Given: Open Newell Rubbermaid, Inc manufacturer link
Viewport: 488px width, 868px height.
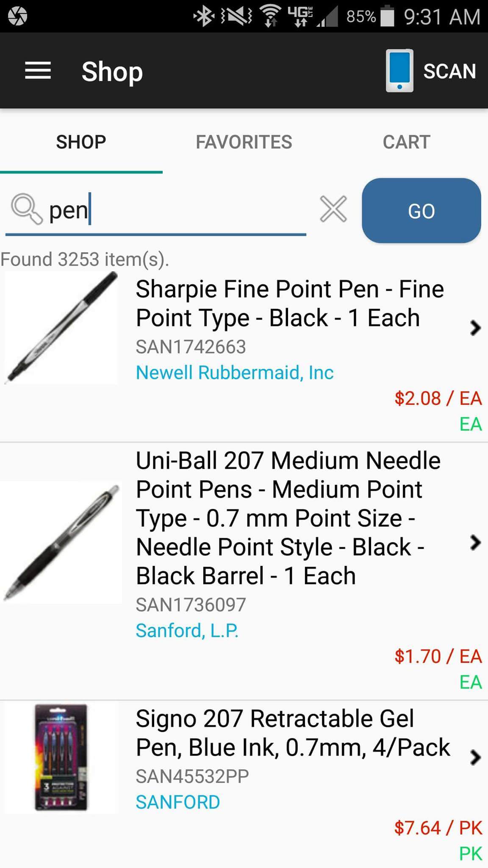Looking at the screenshot, I should [x=234, y=373].
